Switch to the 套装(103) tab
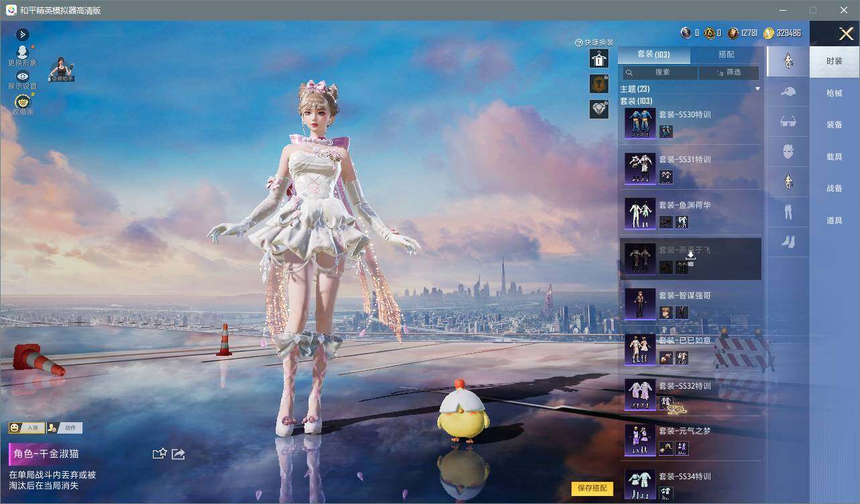860x504 pixels. 653,54
